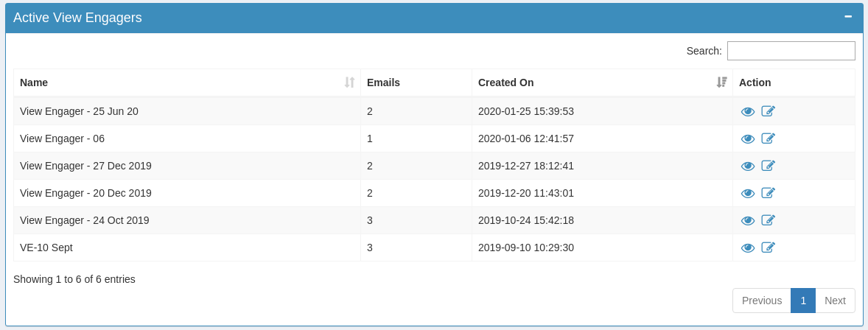Screen dimensions: 868x330
Task: Click eye icon for View Engager - 06
Action: (x=747, y=138)
